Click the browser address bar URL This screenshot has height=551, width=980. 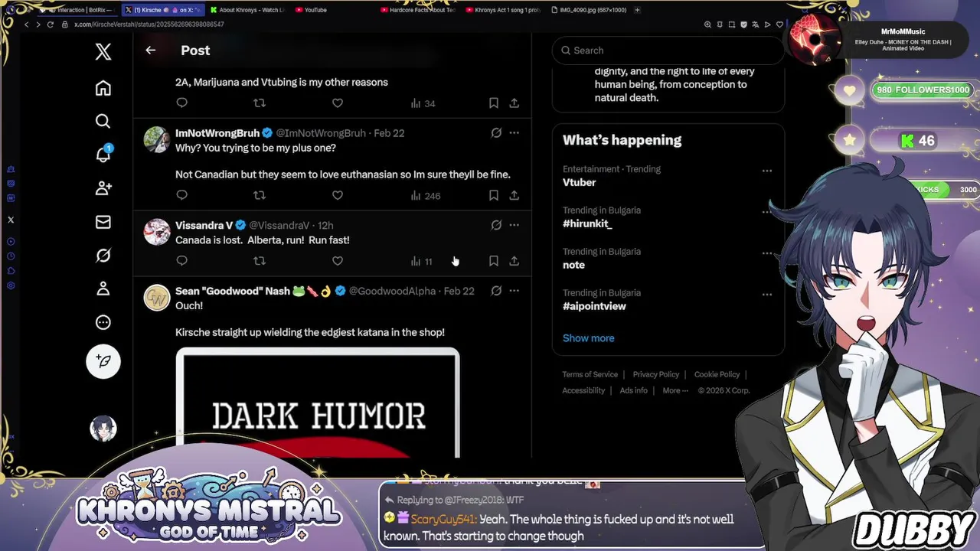149,24
